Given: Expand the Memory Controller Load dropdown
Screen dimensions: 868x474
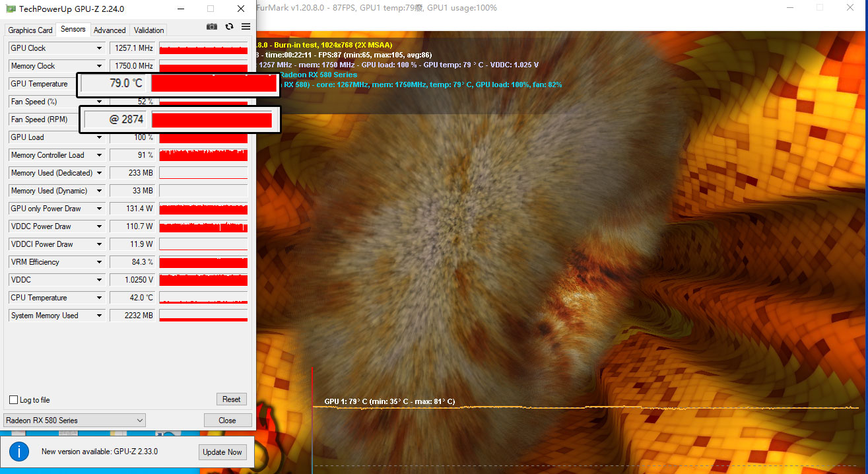Looking at the screenshot, I should pyautogui.click(x=100, y=155).
